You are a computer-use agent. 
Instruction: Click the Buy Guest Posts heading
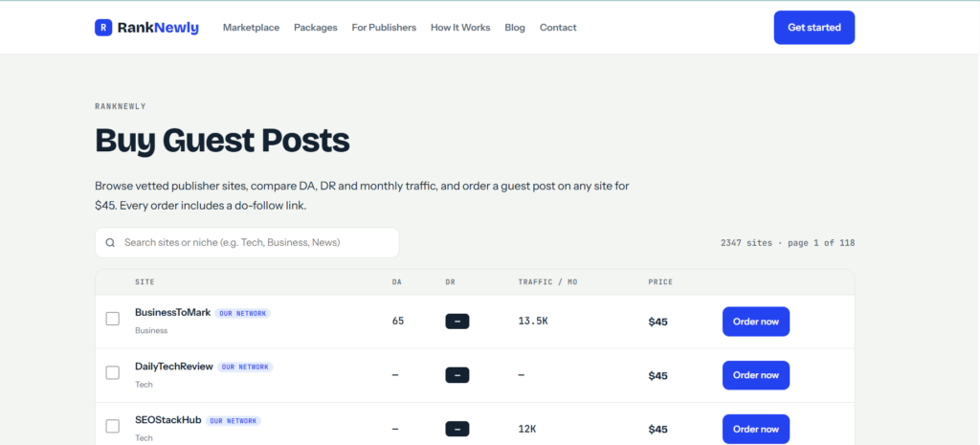tap(222, 141)
